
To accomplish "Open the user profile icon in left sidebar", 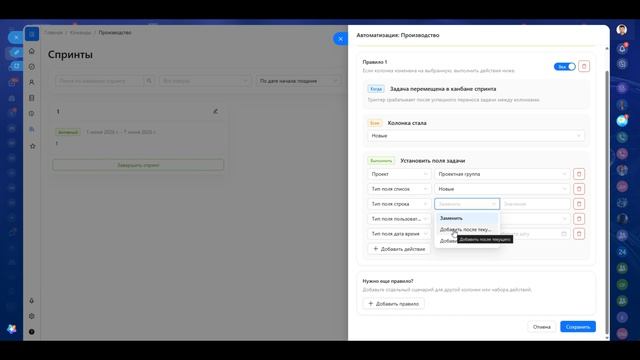I will tap(31, 82).
